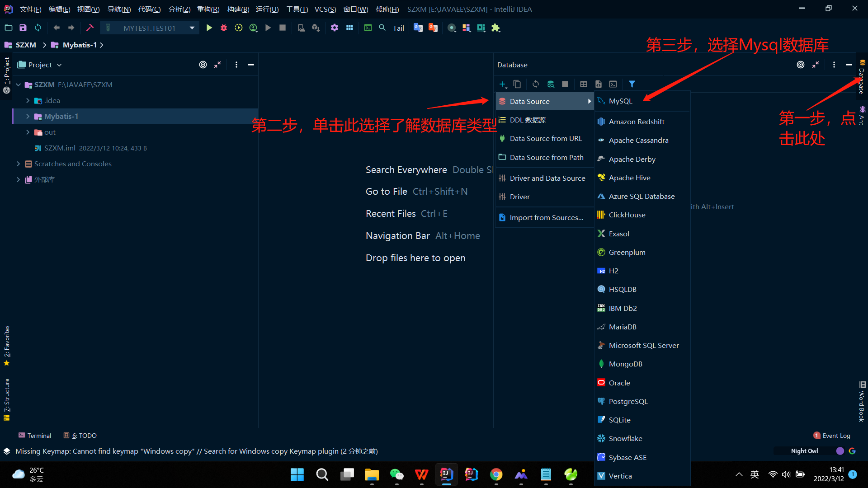Viewport: 868px width, 488px height.
Task: Click Night Owl theme status widget
Action: click(x=804, y=451)
